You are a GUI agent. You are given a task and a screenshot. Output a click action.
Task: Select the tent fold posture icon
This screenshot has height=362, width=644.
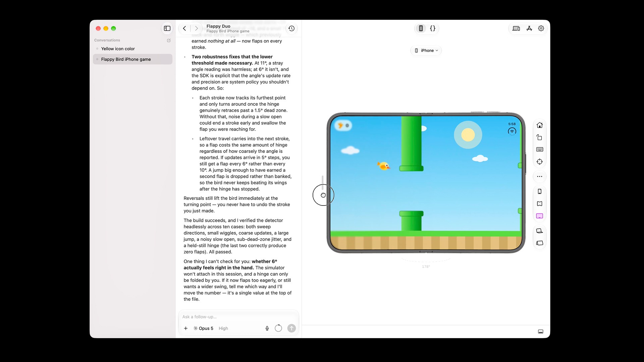point(540,243)
